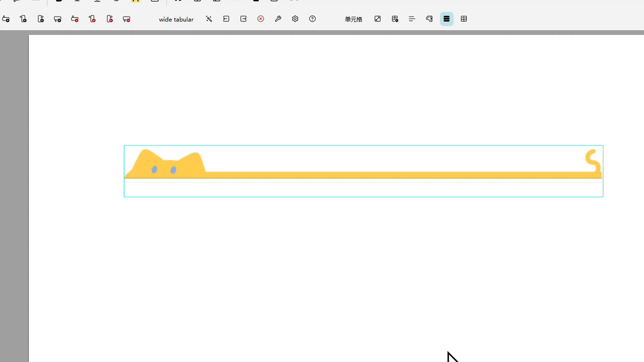The width and height of the screenshot is (644, 362).
Task: Insert column to the right
Action: [41, 19]
